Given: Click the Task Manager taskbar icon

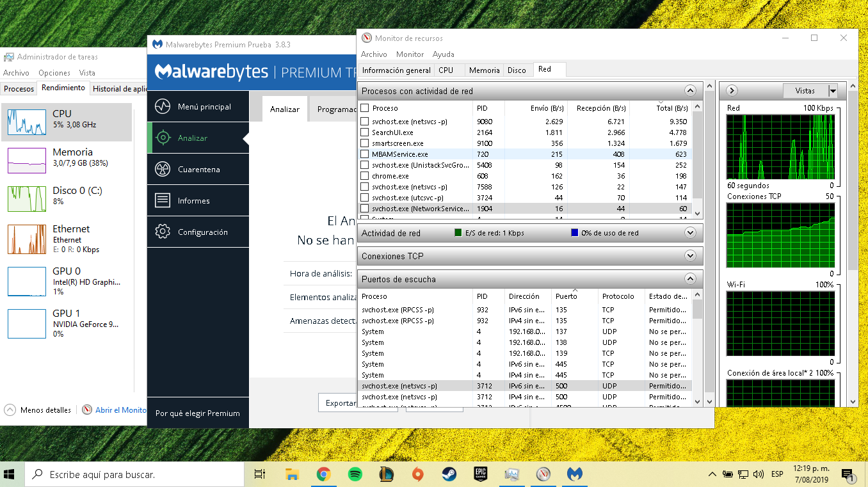Looking at the screenshot, I should click(511, 474).
